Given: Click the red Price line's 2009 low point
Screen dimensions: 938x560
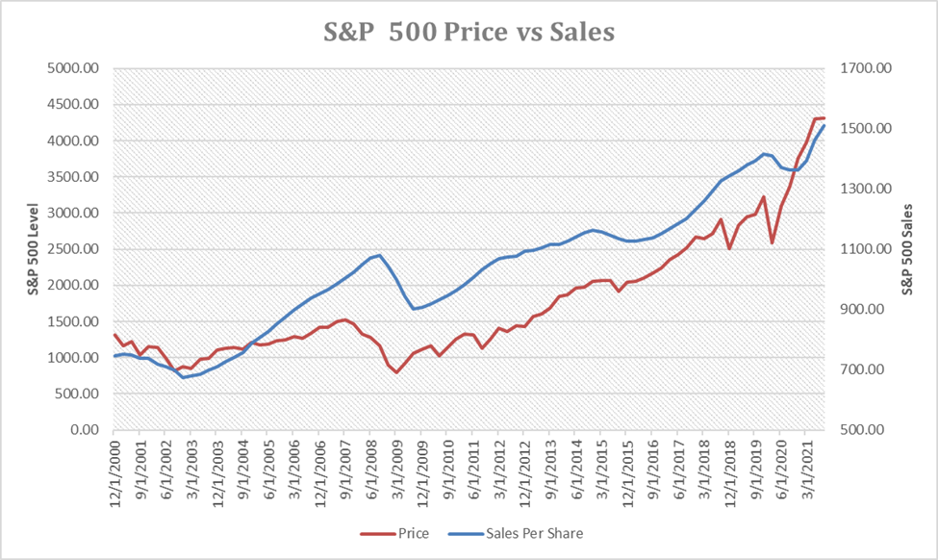Looking at the screenshot, I should coord(396,371).
